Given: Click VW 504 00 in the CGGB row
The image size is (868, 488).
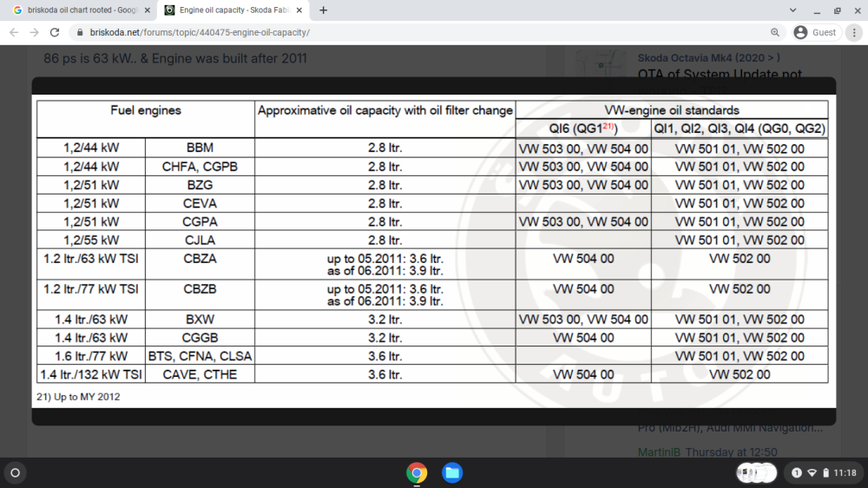Looking at the screenshot, I should click(583, 338).
